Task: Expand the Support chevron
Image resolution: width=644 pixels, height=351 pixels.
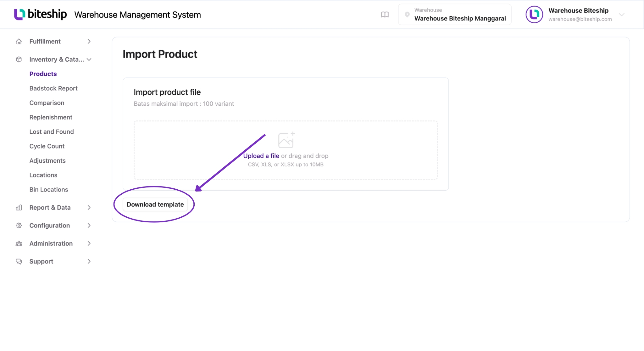Action: coord(89,261)
